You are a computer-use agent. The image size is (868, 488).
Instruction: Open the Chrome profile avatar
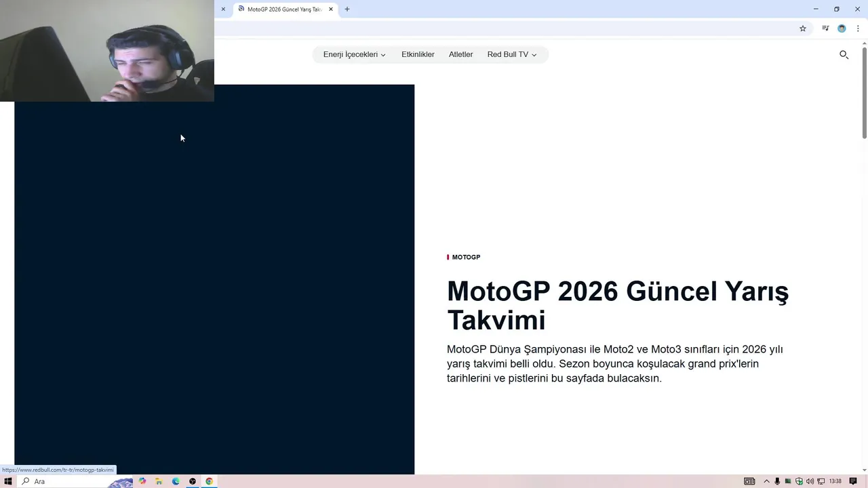click(842, 28)
